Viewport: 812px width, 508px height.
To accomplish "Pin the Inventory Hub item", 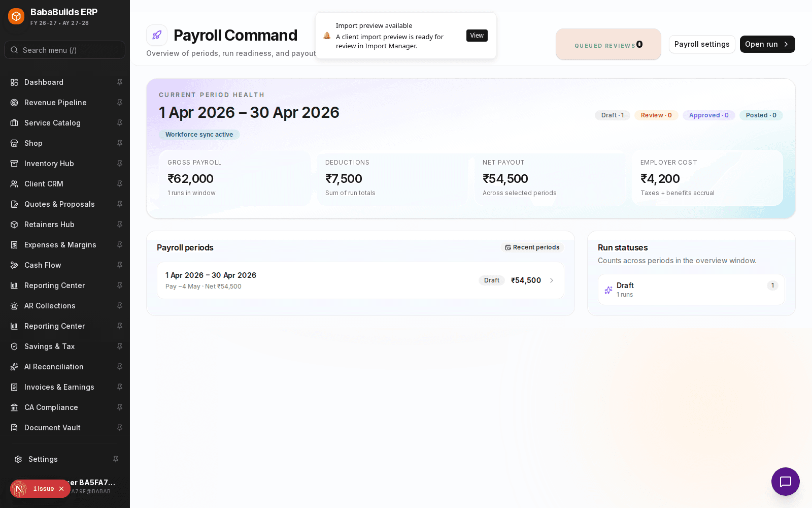I will tap(120, 164).
